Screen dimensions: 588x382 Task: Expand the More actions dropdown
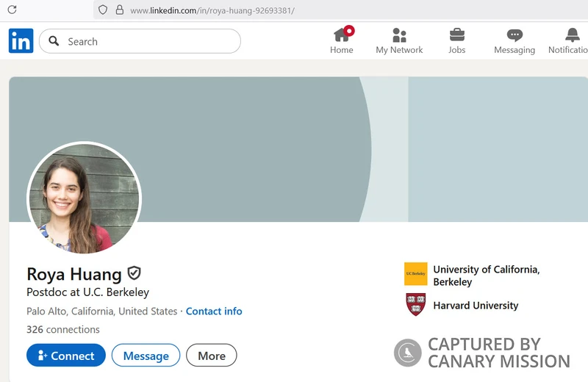(x=212, y=356)
